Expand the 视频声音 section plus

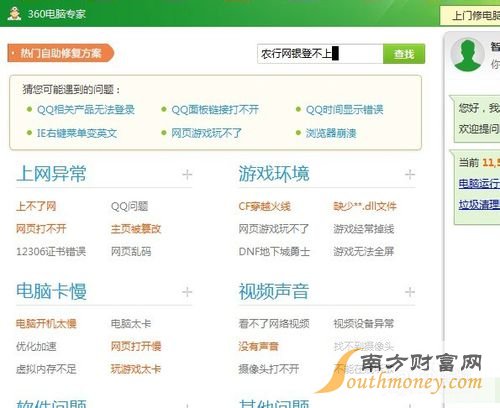coord(410,292)
